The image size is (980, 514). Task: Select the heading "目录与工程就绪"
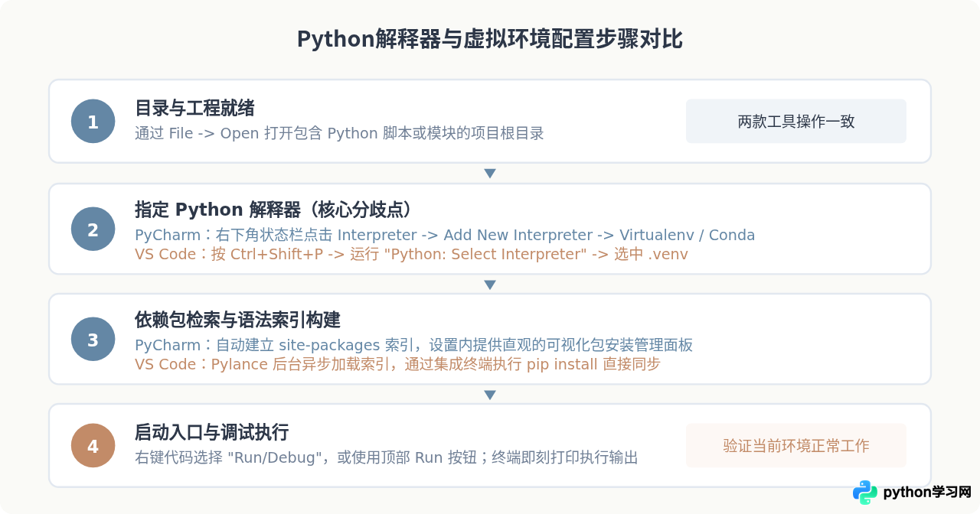194,108
